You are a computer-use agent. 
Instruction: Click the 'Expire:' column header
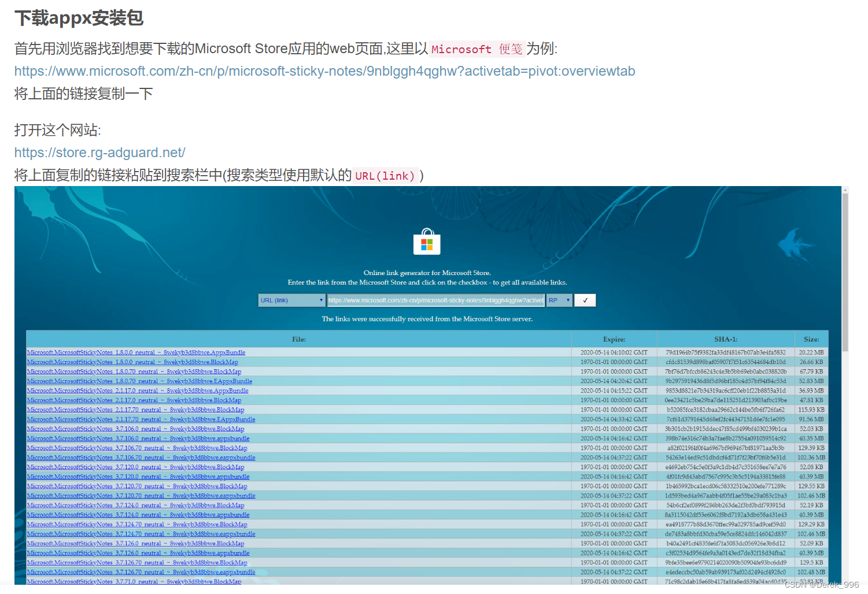click(x=614, y=339)
